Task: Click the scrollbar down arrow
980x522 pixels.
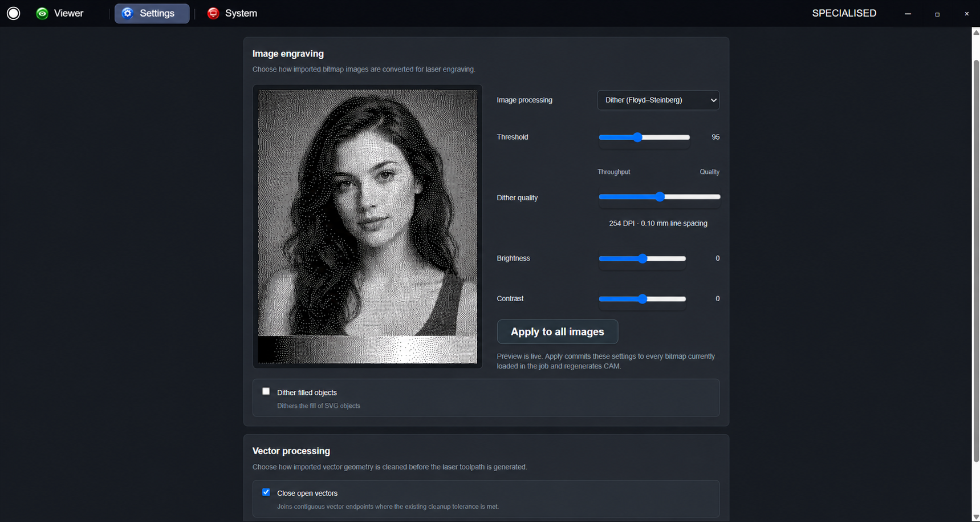Action: point(975,517)
